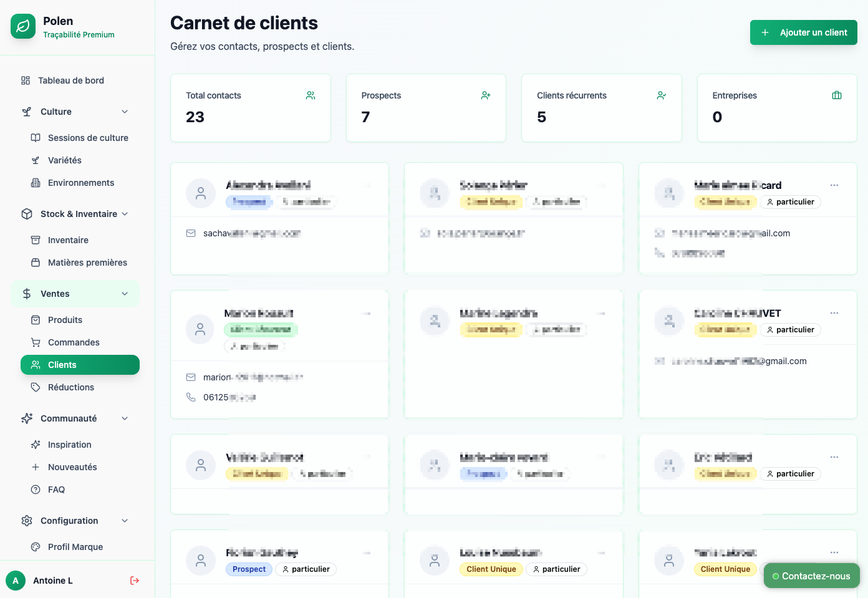868x598 pixels.
Task: Click the FAQ question mark icon
Action: point(36,489)
